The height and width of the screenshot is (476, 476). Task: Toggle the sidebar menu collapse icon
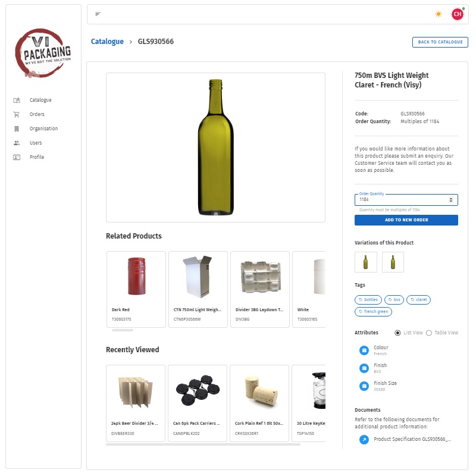(98, 14)
